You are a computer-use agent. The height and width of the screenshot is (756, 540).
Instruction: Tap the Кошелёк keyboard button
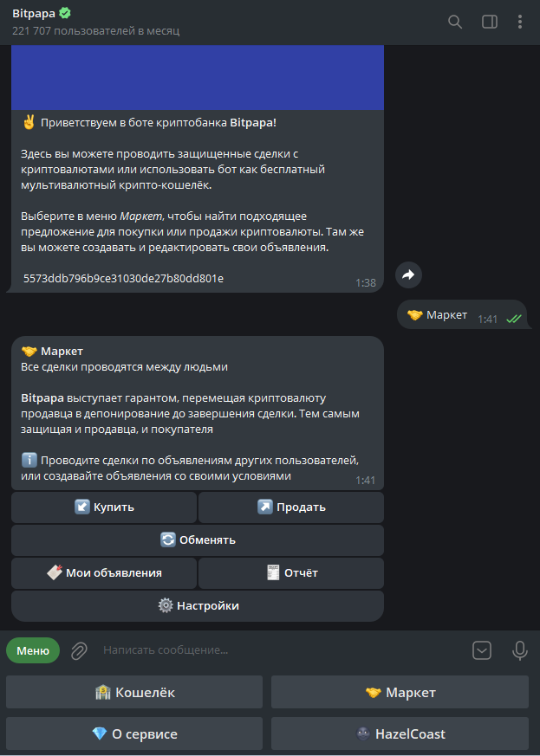coord(134,692)
